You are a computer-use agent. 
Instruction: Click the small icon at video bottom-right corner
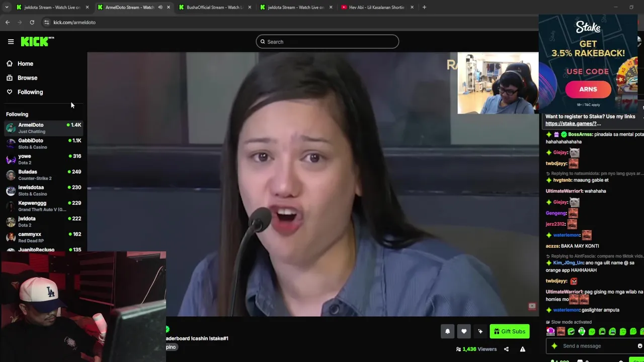pos(532,306)
